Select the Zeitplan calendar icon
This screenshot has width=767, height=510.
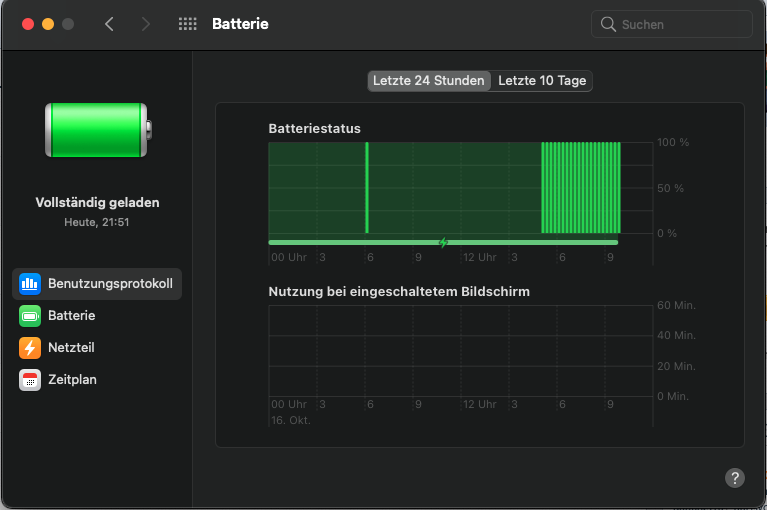[x=30, y=379]
